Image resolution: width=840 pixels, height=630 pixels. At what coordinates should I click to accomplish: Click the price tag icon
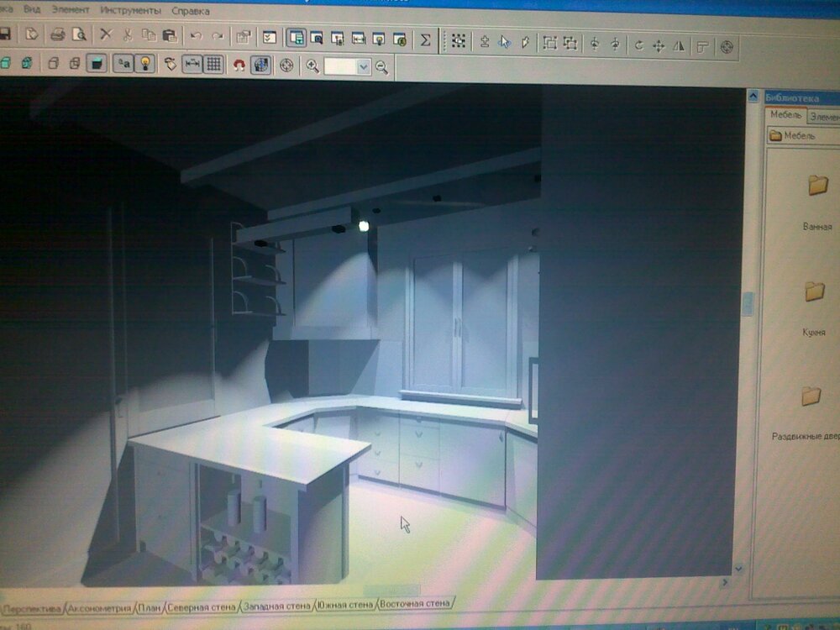170,65
